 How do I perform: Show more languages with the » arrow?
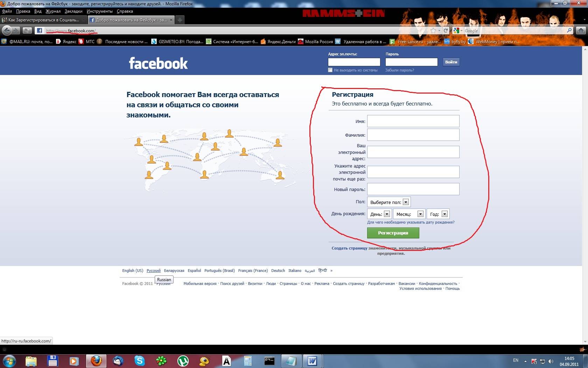(x=331, y=271)
